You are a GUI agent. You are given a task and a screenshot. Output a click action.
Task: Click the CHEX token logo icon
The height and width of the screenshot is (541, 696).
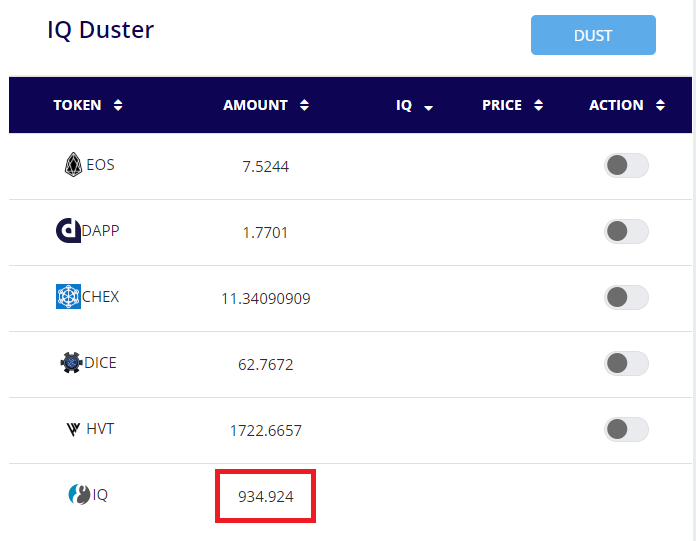pyautogui.click(x=68, y=296)
